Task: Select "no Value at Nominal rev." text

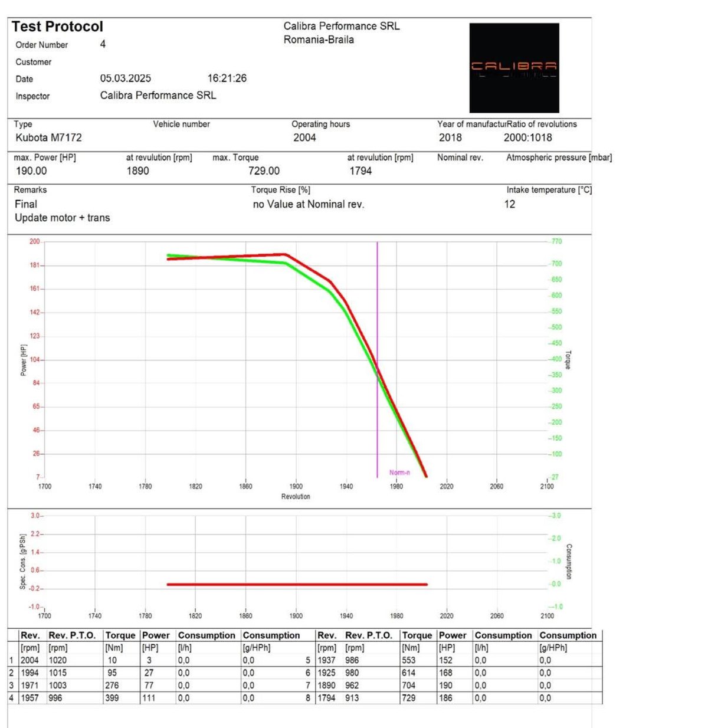Action: [x=309, y=204]
